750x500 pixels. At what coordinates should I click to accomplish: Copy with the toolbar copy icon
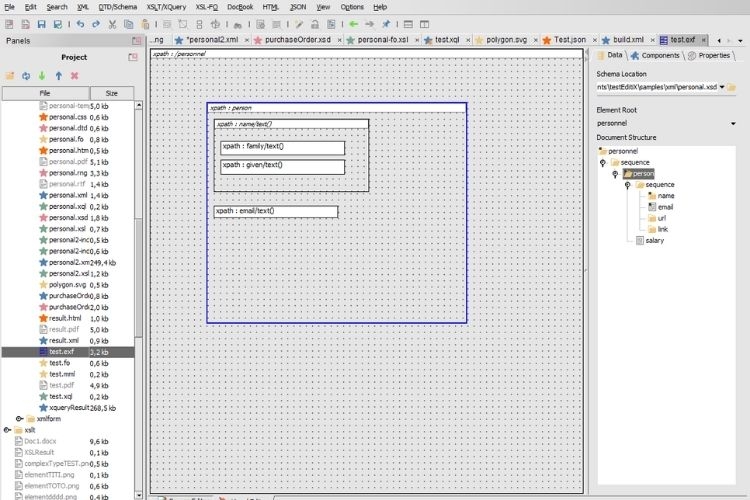129,24
